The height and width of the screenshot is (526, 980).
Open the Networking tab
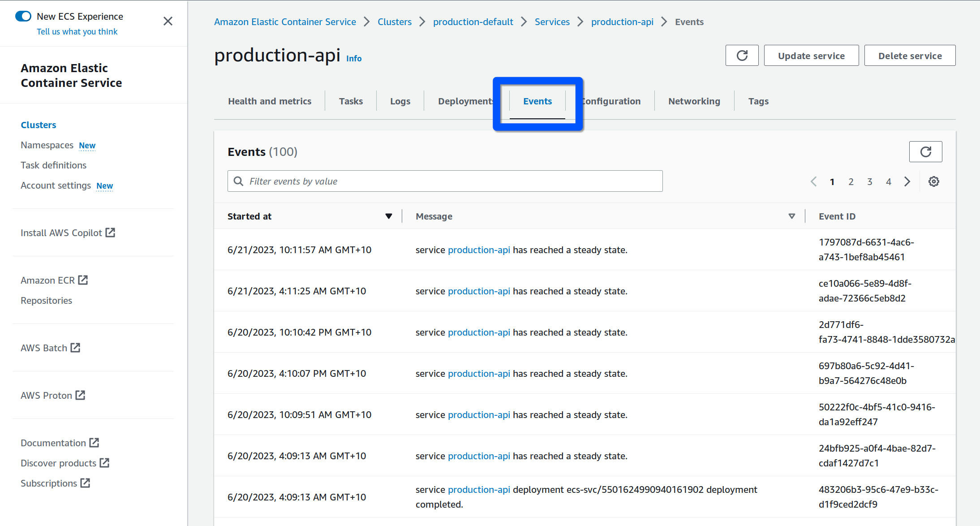(694, 101)
